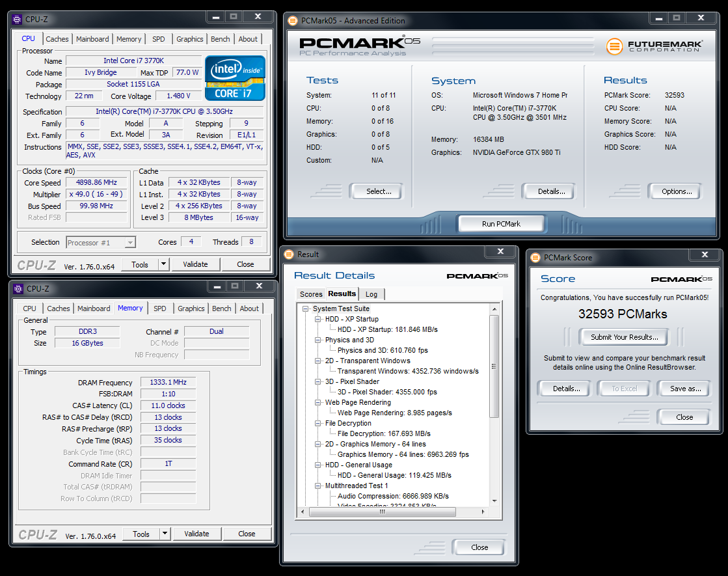Click the PCMark05 Advanced Edition title bar icon
Image resolution: width=728 pixels, height=576 pixels.
(x=293, y=21)
